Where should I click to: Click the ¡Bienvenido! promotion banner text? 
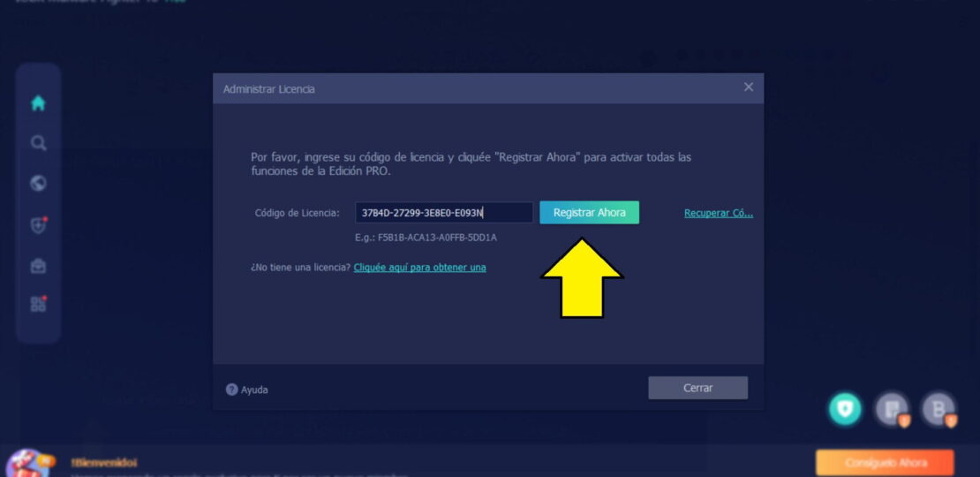click(104, 463)
